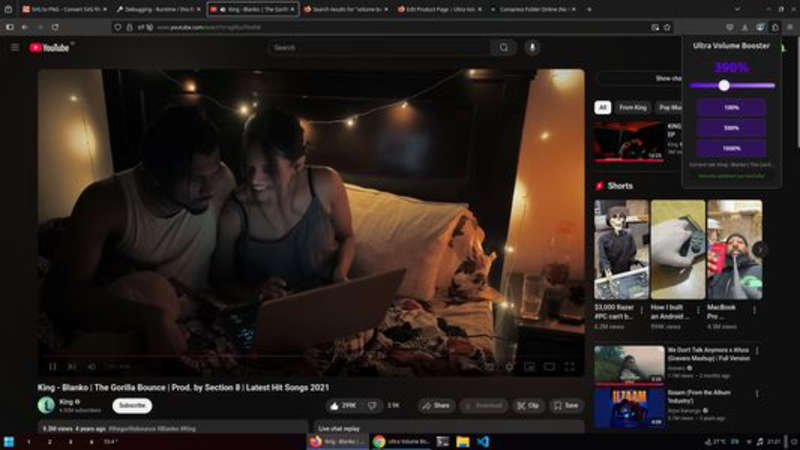Go back with the browser arrow
800x450 pixels.
[x=25, y=27]
